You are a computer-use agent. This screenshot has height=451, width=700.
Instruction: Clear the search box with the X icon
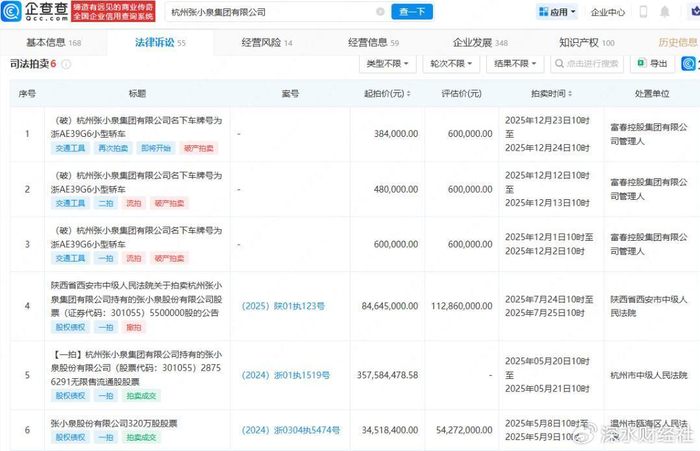click(x=380, y=12)
